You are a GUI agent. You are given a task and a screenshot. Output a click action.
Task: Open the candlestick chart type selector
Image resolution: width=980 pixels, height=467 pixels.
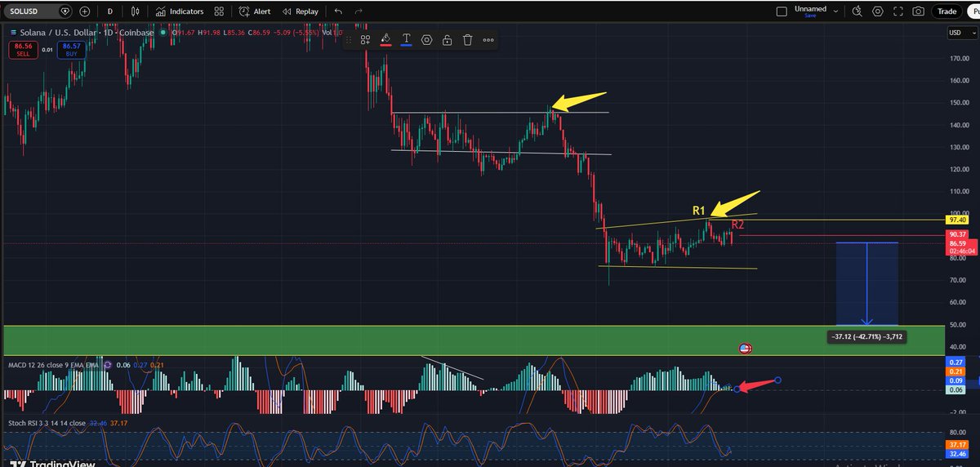coord(136,11)
